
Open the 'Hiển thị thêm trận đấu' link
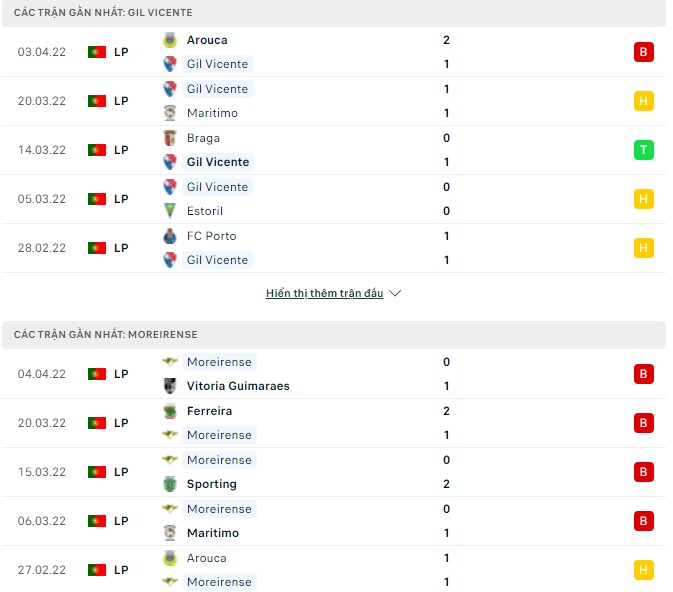coord(325,294)
